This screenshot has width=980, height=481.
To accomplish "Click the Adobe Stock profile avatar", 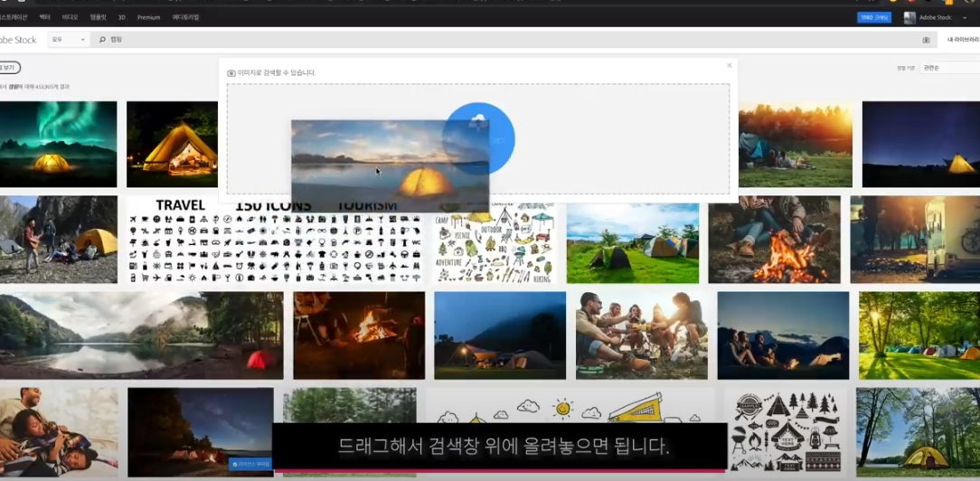I will (909, 17).
